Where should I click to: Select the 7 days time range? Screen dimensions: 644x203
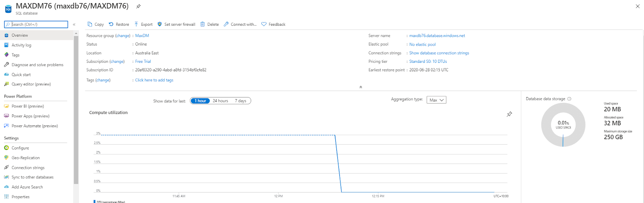point(240,101)
